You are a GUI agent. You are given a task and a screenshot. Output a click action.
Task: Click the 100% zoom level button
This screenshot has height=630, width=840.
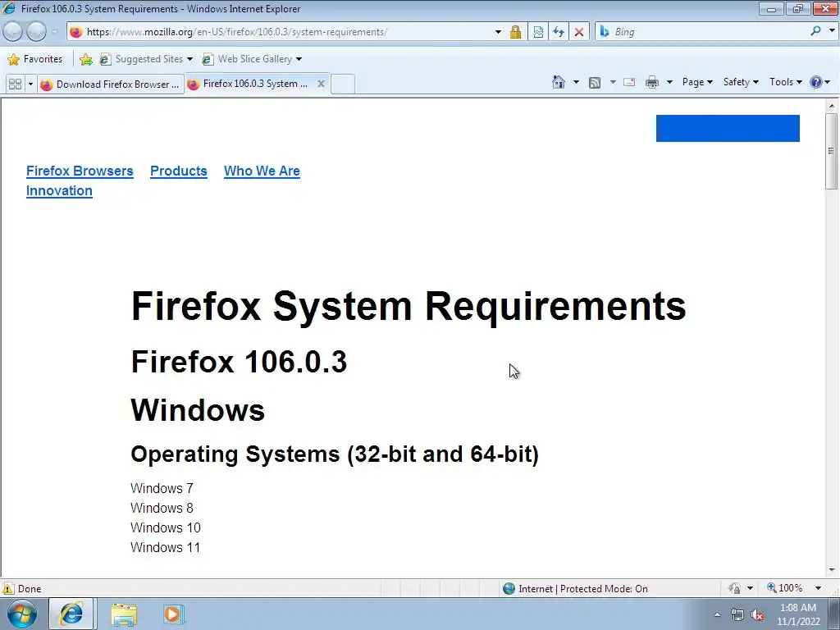click(785, 588)
